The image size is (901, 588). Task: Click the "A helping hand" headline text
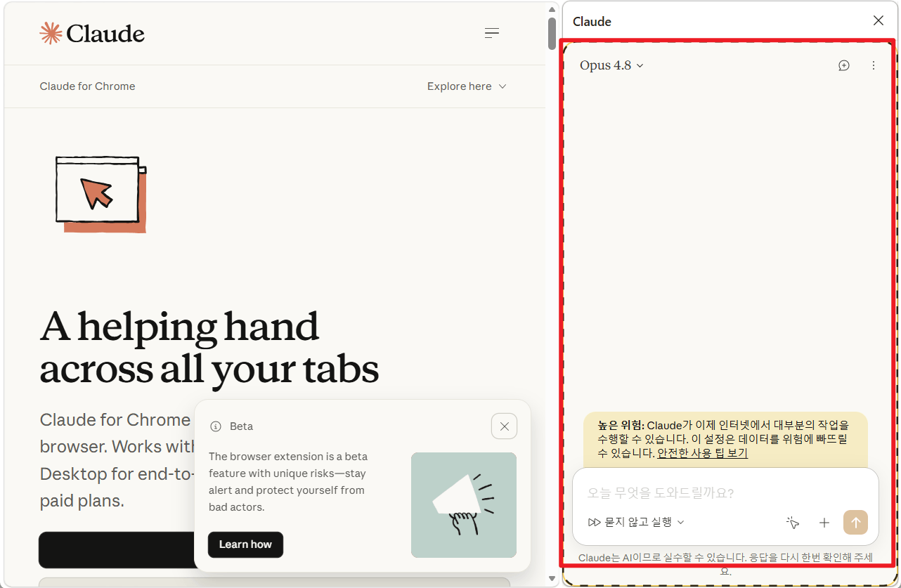[x=180, y=327]
